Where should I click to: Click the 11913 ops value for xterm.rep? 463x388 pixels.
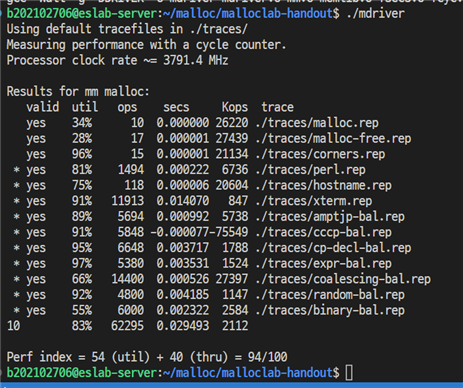(127, 201)
